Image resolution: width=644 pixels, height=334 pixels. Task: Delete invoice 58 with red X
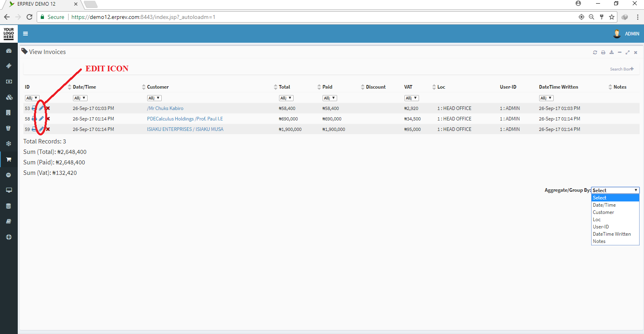pos(48,118)
